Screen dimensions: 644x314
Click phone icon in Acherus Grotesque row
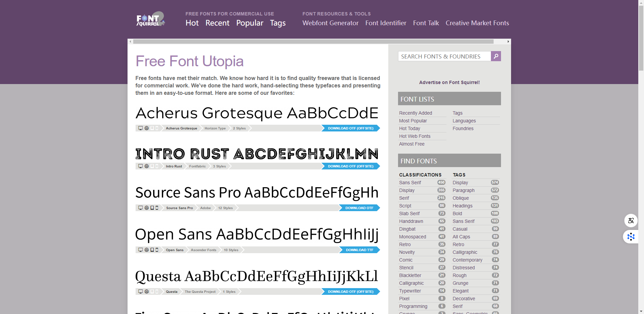point(157,128)
